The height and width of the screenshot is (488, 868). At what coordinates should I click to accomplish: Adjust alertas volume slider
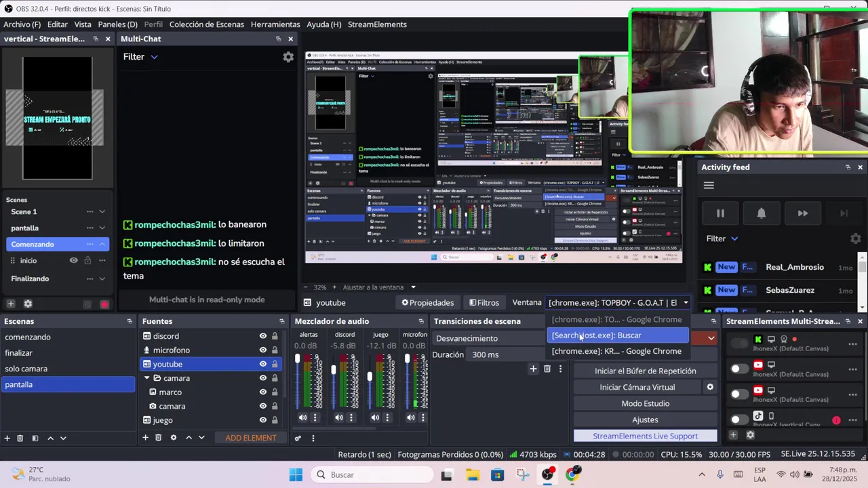[297, 359]
